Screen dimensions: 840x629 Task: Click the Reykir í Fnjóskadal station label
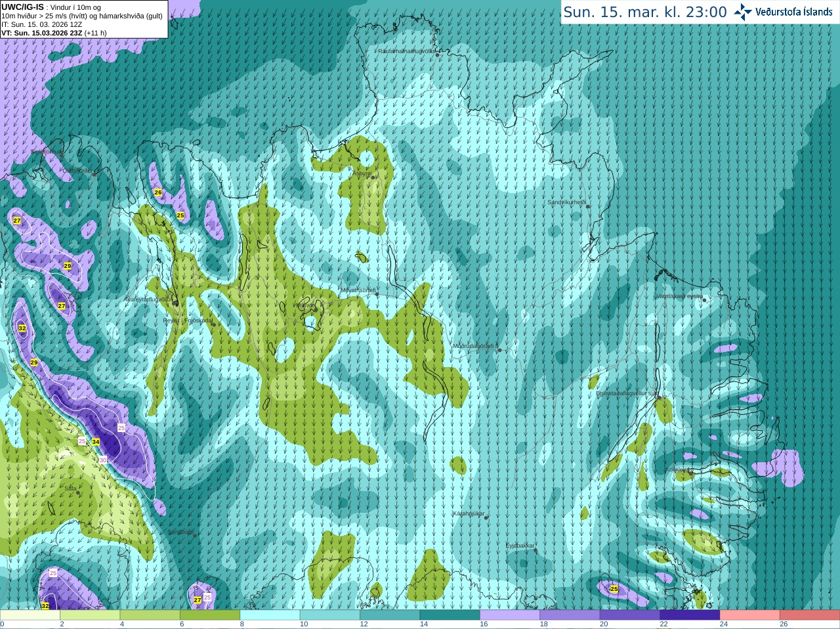pos(188,320)
